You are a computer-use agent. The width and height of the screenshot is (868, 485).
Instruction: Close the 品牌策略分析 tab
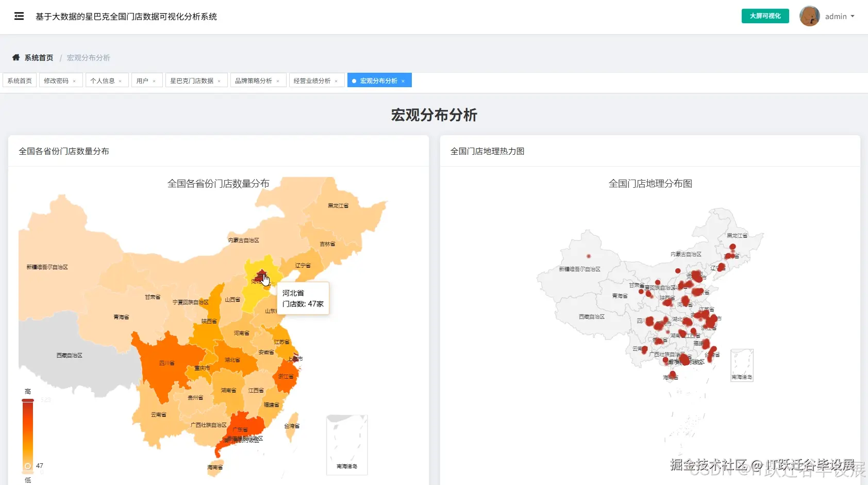[278, 80]
